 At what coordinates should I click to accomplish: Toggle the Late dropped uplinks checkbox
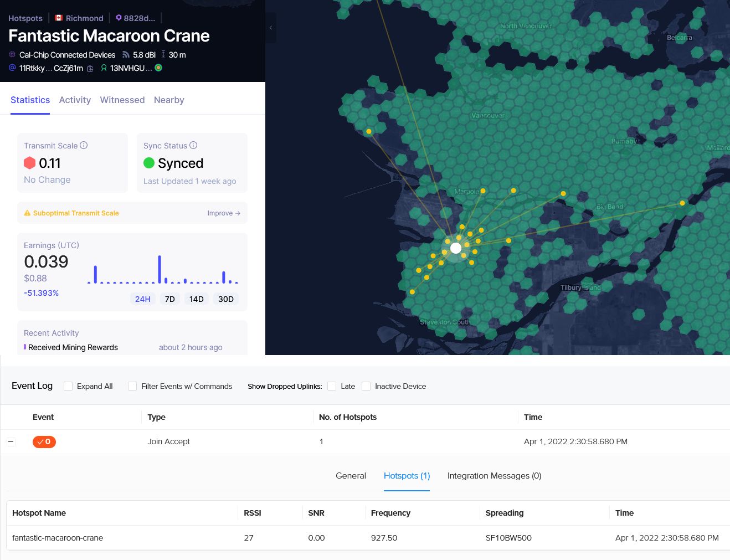pyautogui.click(x=332, y=386)
